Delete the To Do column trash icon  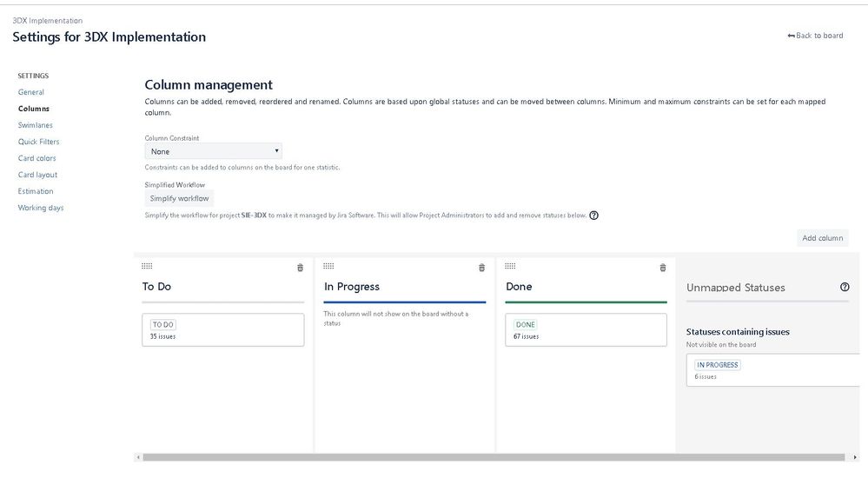tap(300, 268)
